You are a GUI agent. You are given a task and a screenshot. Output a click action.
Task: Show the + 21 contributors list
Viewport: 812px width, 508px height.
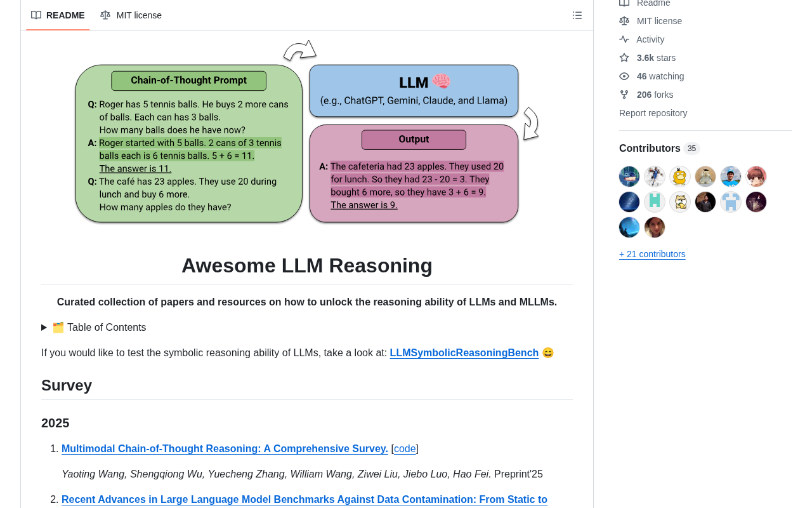tap(652, 254)
